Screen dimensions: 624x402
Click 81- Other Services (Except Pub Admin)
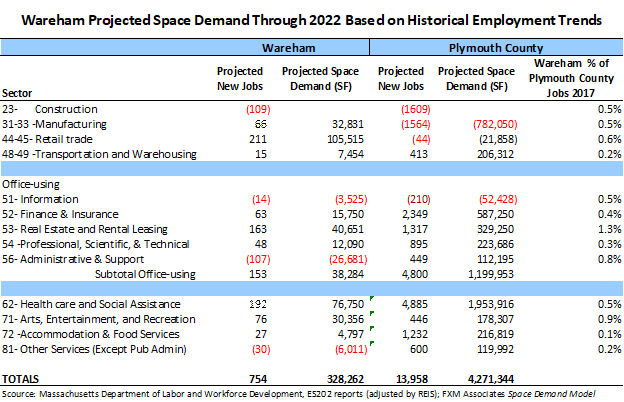tap(94, 349)
